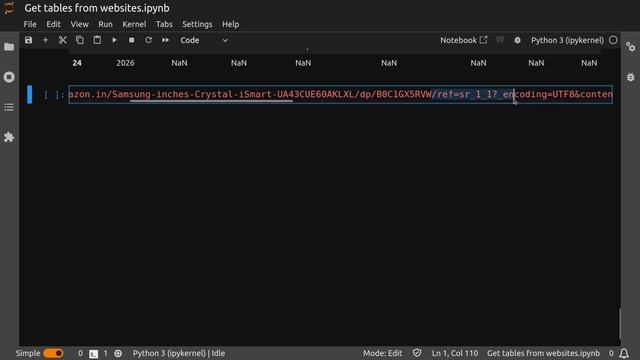This screenshot has width=640, height=360.
Task: Open the File Browser folder sidebar icon
Action: click(x=9, y=47)
